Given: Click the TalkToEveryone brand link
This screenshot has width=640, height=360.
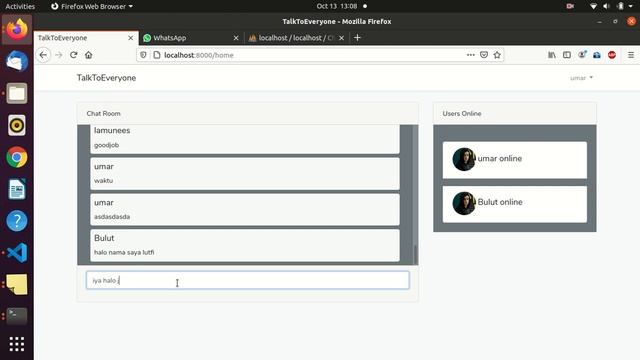Looking at the screenshot, I should [107, 78].
